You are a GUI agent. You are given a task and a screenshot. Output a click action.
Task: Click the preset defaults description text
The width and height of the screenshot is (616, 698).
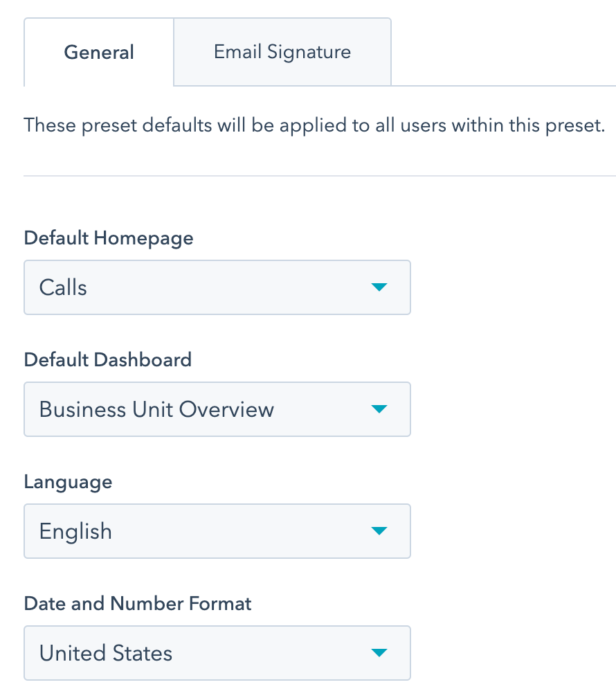pyautogui.click(x=314, y=125)
